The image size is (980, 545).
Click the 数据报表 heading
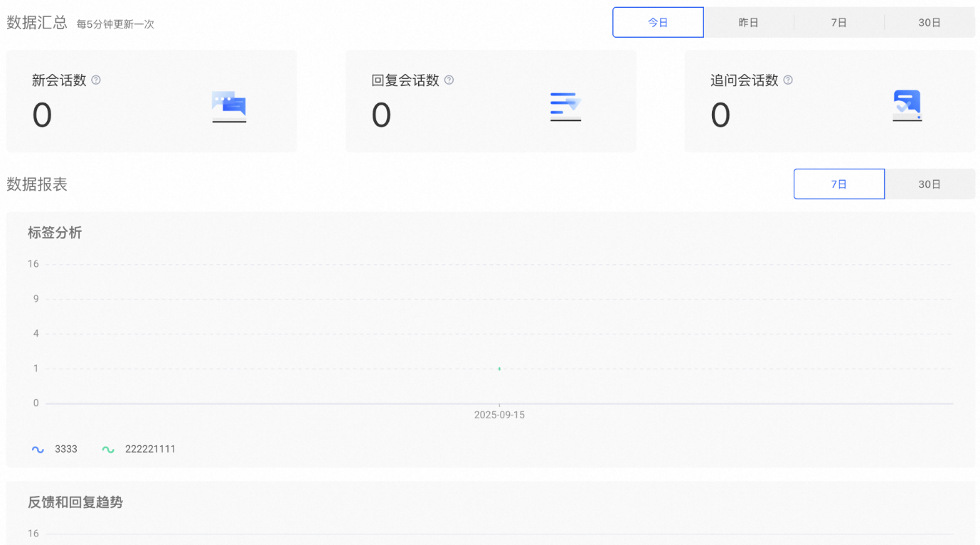point(37,184)
